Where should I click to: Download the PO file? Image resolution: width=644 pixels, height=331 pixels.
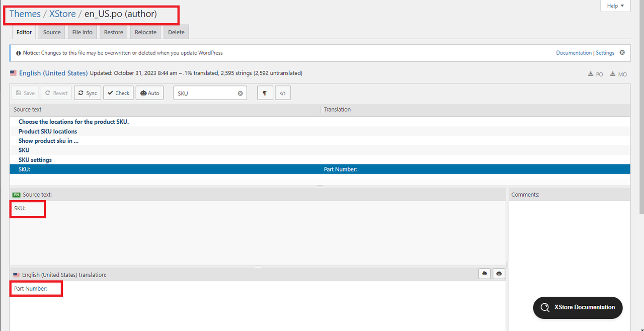pyautogui.click(x=596, y=74)
